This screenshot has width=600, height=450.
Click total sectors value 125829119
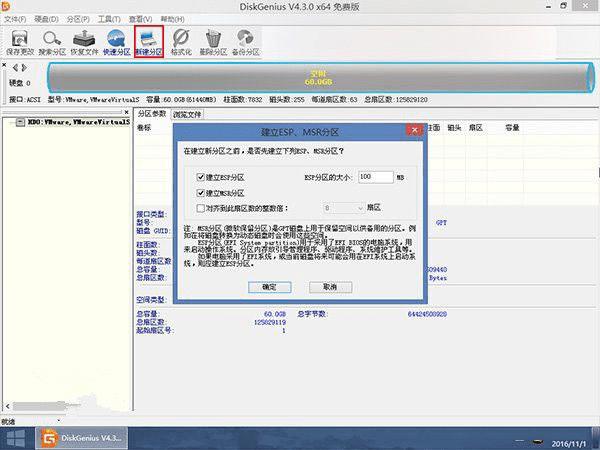coord(270,322)
